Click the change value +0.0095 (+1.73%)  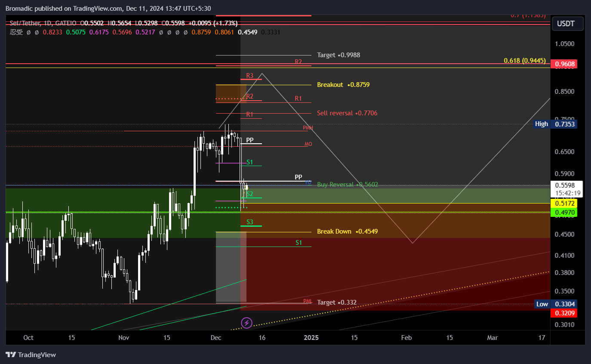coord(213,23)
